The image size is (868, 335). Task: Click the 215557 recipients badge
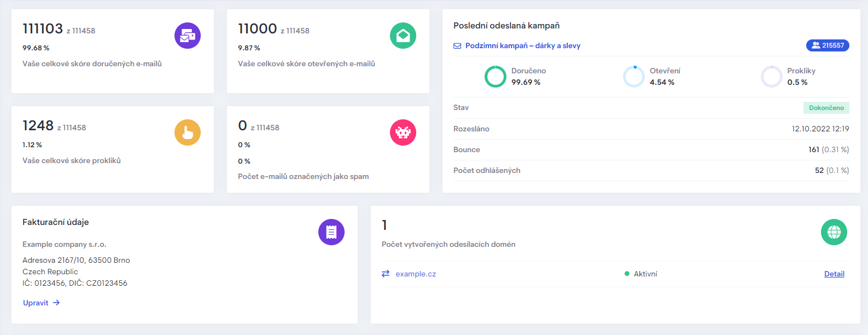tap(828, 45)
